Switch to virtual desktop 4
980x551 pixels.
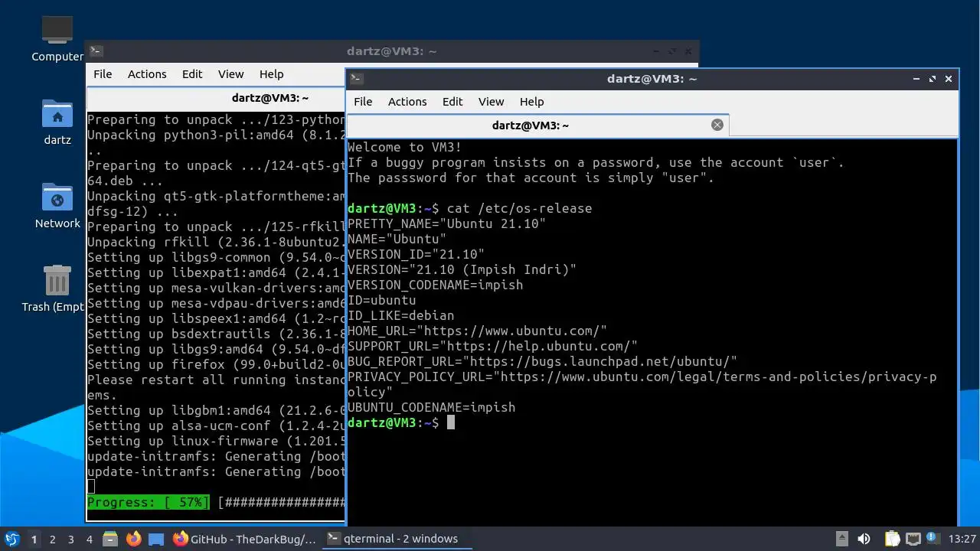[89, 539]
